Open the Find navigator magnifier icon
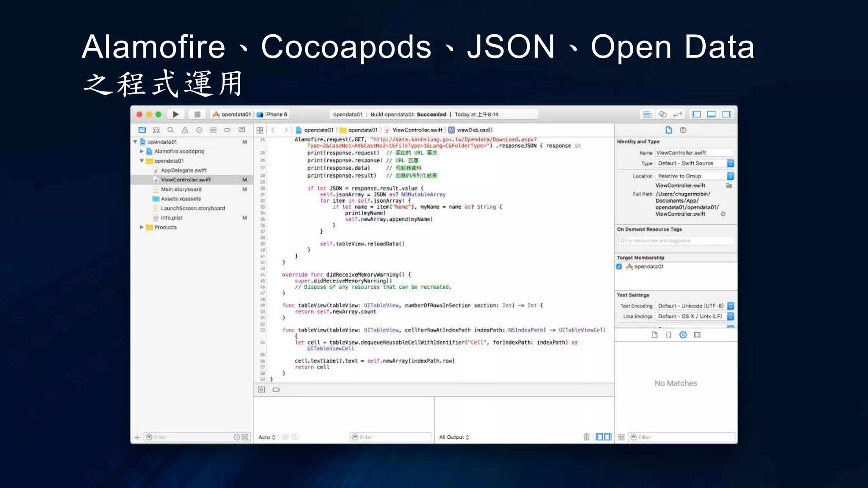 pyautogui.click(x=170, y=130)
